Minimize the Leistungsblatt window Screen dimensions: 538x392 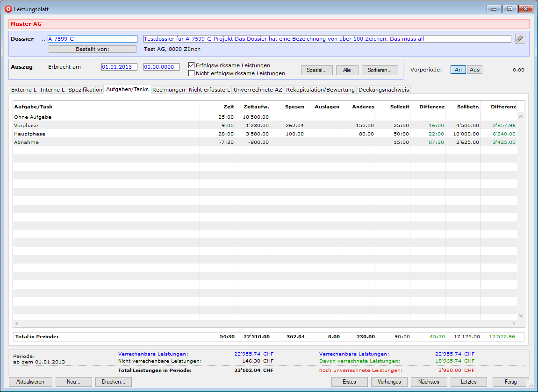(x=494, y=9)
